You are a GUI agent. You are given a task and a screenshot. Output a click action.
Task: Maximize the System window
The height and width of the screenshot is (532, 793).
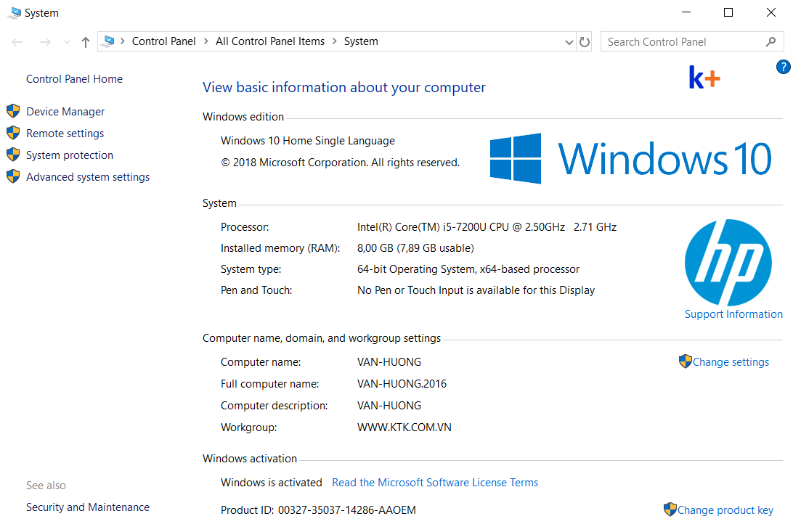[728, 12]
